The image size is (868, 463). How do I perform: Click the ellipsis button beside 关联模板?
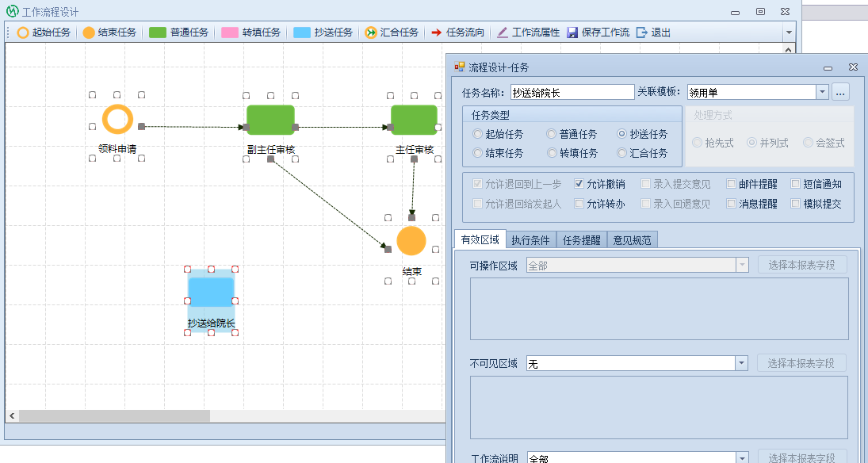click(x=841, y=92)
